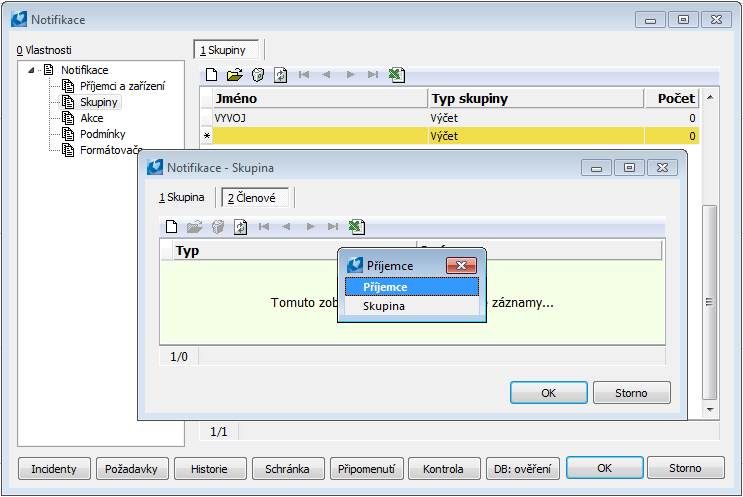This screenshot has height=497, width=743.
Task: Close the Notifikace - Skupina dialog
Action: [x=662, y=168]
